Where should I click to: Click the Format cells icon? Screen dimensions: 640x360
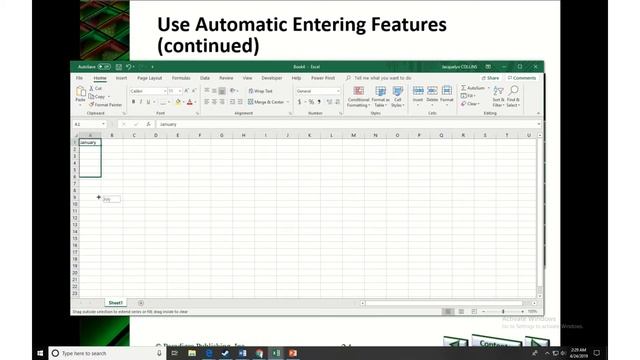pyautogui.click(x=447, y=91)
